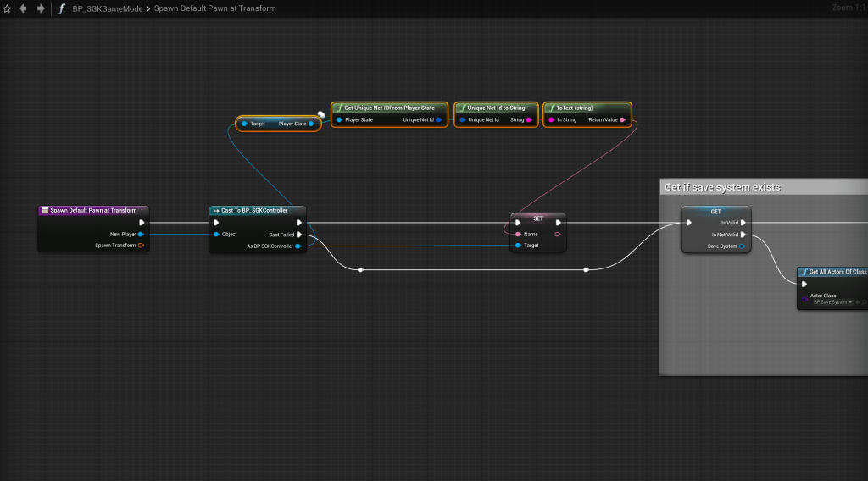This screenshot has height=481, width=868.
Task: Click the Return Value pin on ToText node
Action: coord(623,120)
